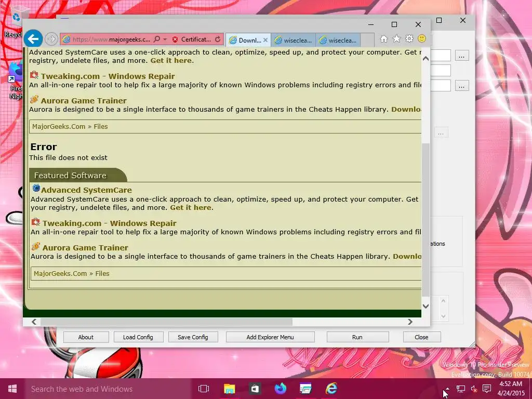
Task: Click horizontal scrollbar left arrow
Action: click(34, 322)
